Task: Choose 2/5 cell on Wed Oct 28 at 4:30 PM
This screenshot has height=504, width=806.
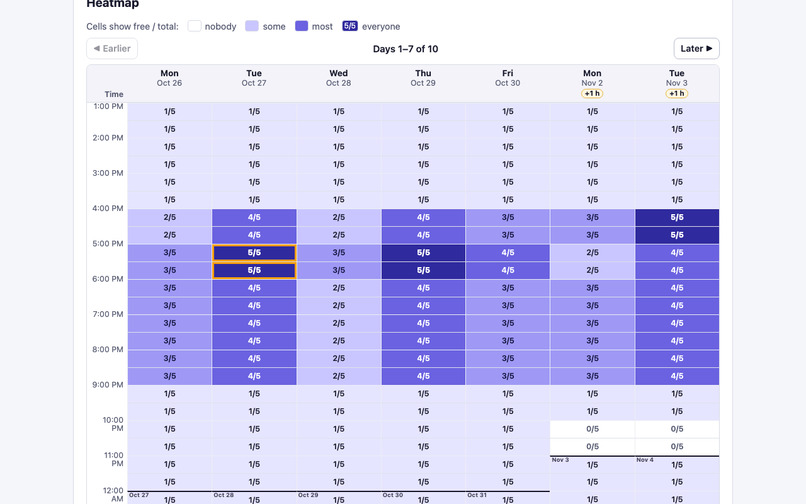Action: pyautogui.click(x=338, y=235)
